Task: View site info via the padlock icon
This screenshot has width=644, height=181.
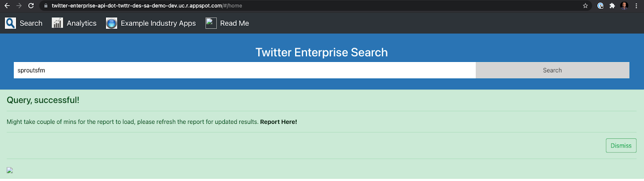Action: point(46,6)
